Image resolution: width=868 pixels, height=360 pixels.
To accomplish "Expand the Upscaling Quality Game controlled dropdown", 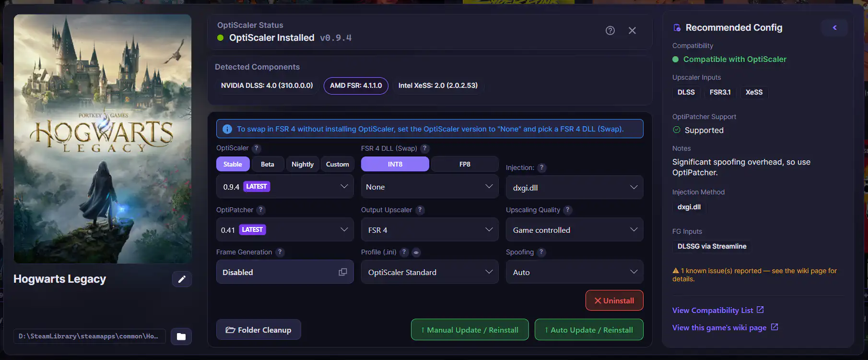I will [x=575, y=230].
